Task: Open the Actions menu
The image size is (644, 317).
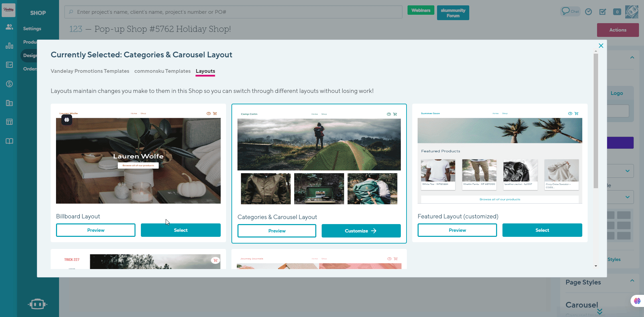Action: point(618,30)
